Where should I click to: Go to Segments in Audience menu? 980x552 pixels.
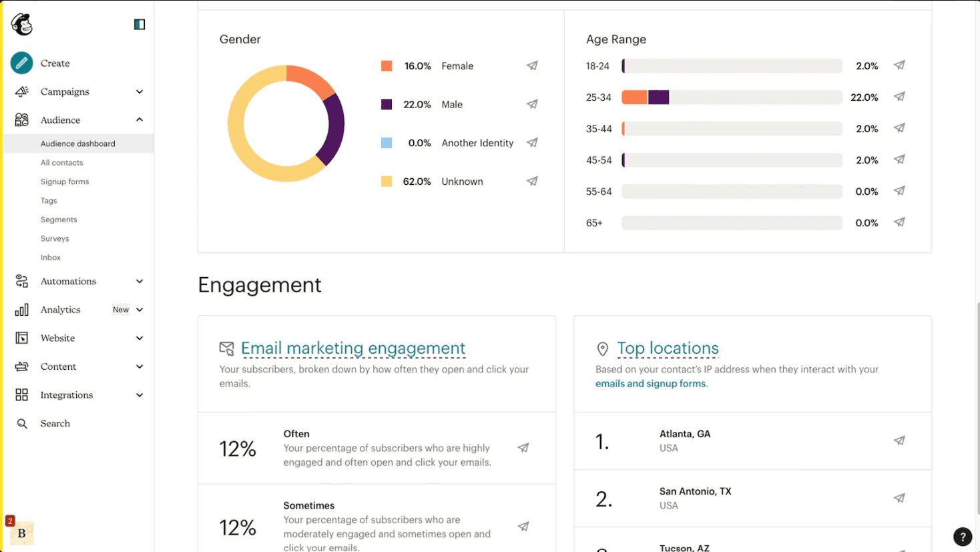click(x=59, y=220)
